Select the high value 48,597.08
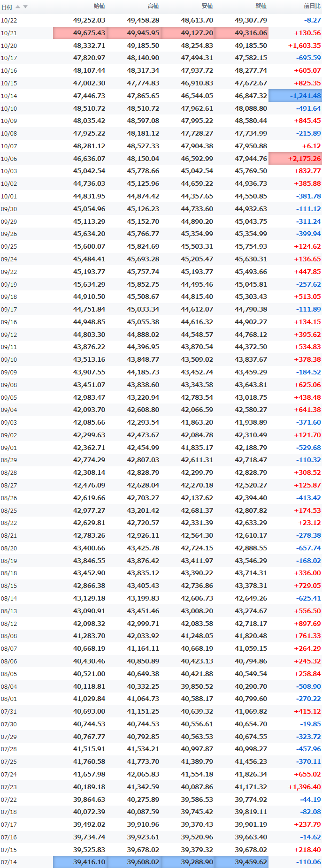The height and width of the screenshot is (868, 322). pos(143,121)
